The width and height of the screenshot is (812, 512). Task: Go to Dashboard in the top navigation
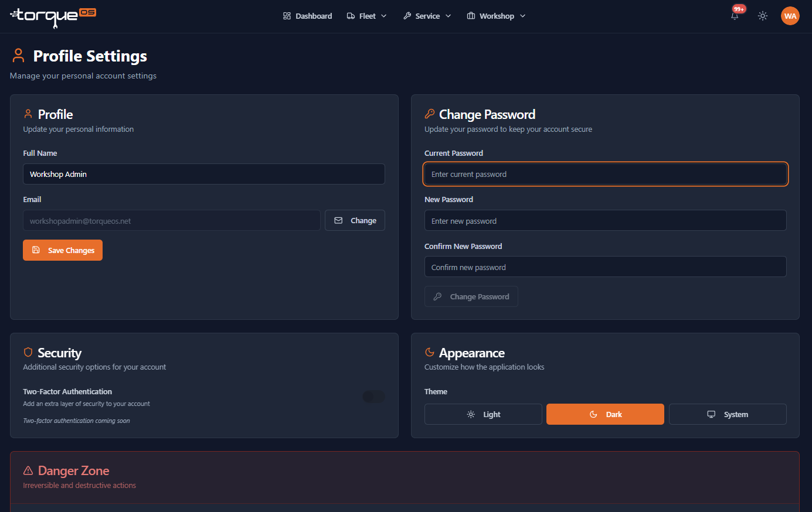coord(307,16)
